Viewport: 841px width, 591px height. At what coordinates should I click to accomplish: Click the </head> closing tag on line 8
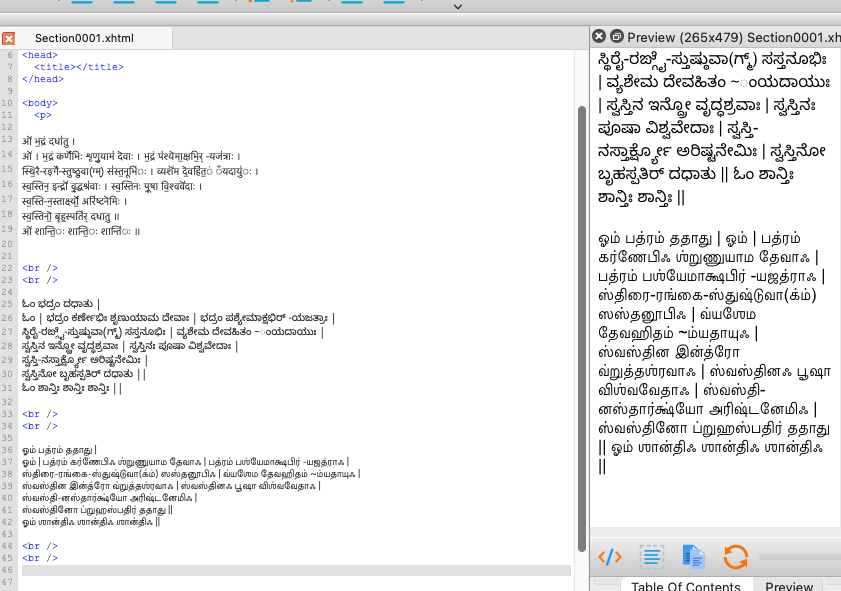pos(43,79)
